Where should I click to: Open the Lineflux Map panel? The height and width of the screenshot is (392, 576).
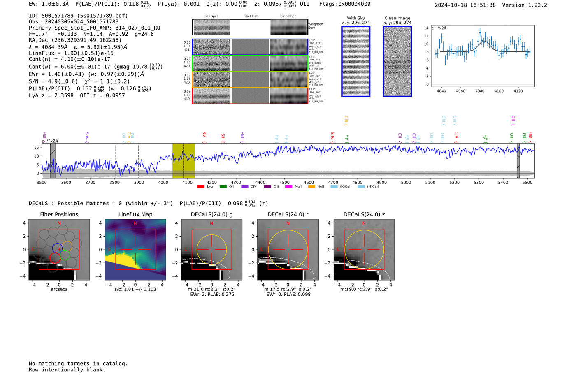coord(135,249)
